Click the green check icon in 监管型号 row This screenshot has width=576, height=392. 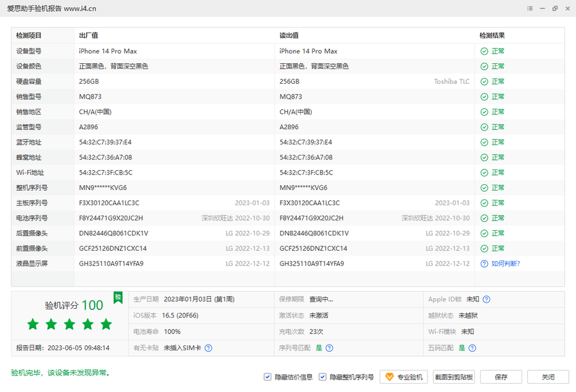pos(484,127)
